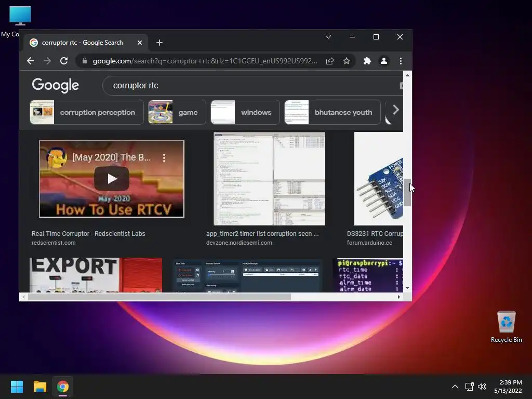
Task: Open 'Real-Time Corruptor - Redscientist Labs' result
Action: pyautogui.click(x=88, y=233)
